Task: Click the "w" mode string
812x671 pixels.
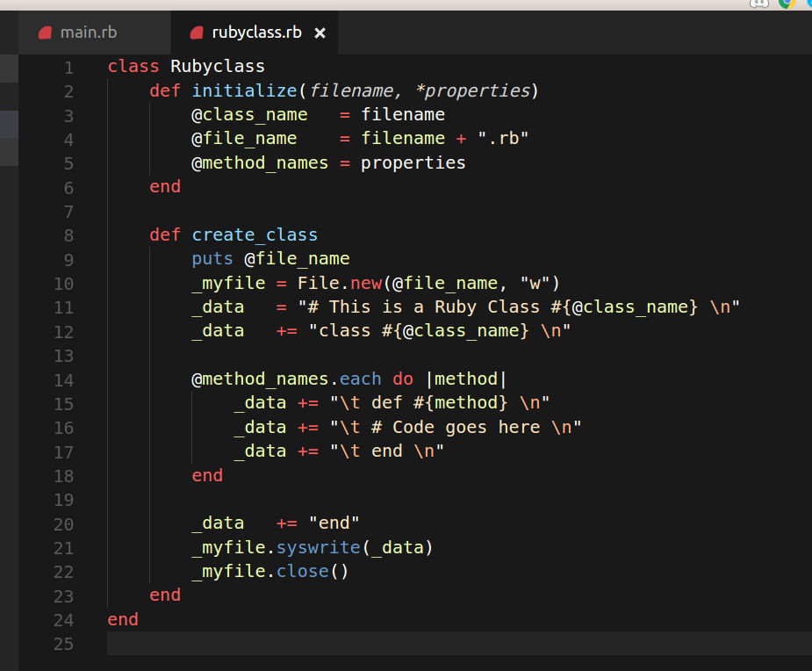Action: 535,283
